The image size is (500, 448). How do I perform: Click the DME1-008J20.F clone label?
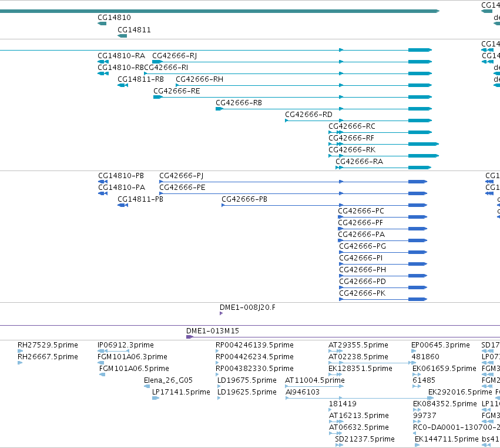247,307
